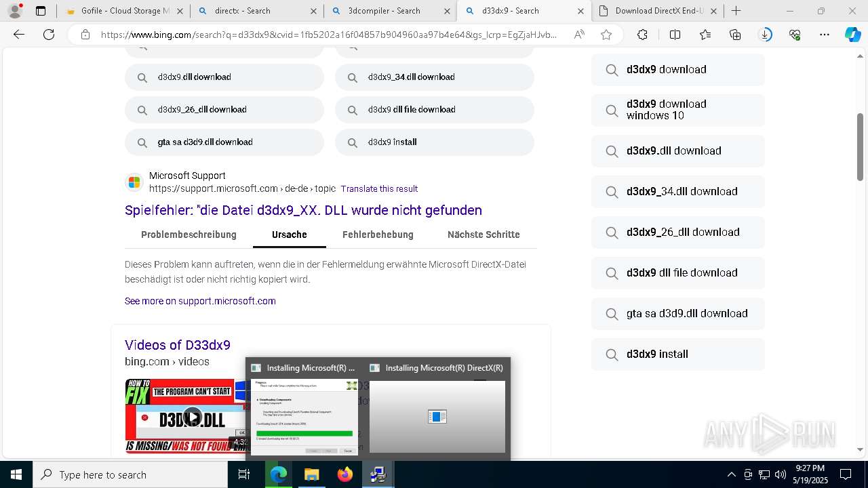Open the tab actions menu icon
Image resolution: width=868 pixels, height=488 pixels.
[41, 11]
